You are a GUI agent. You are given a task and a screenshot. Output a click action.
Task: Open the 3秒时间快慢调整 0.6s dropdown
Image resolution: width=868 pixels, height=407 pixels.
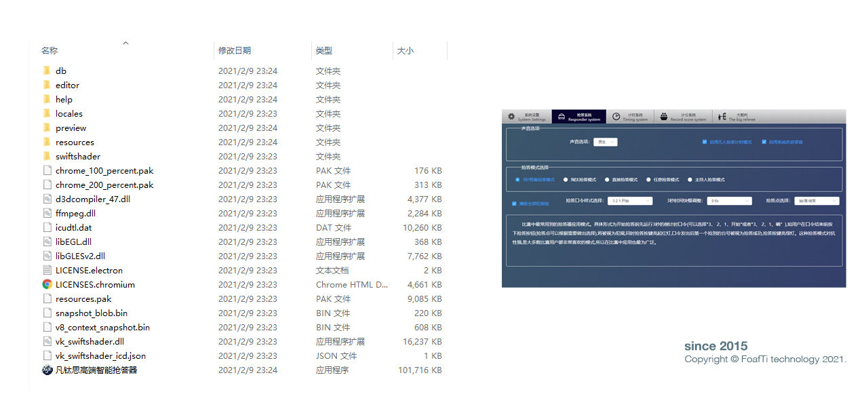(729, 201)
